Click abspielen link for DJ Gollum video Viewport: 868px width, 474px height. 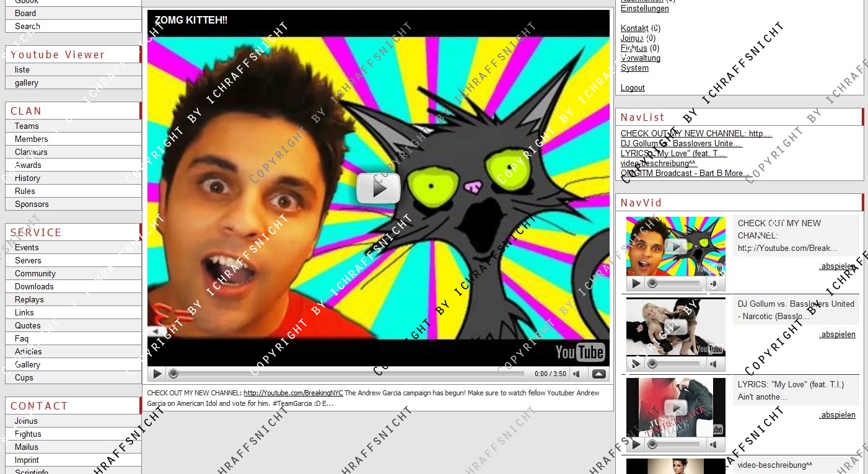(837, 335)
